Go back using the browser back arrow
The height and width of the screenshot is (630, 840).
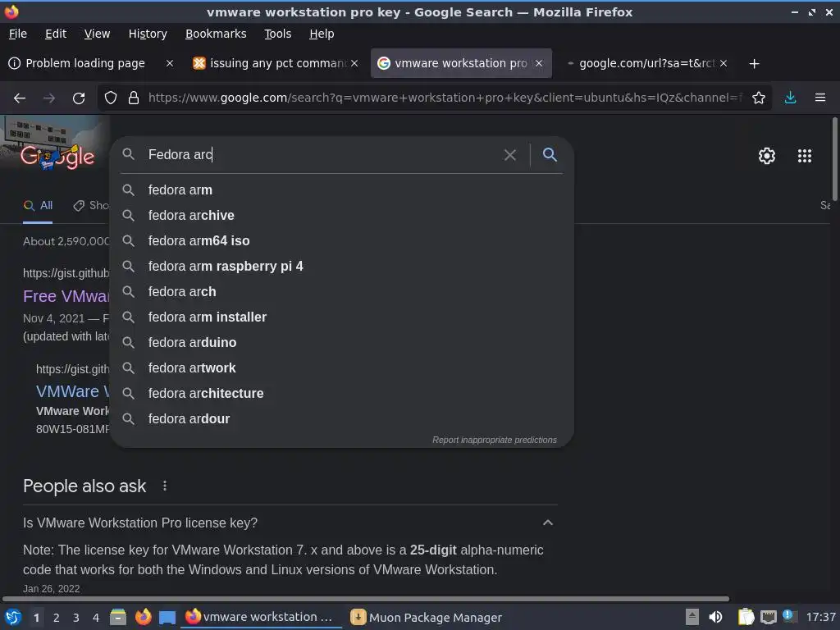(x=20, y=98)
